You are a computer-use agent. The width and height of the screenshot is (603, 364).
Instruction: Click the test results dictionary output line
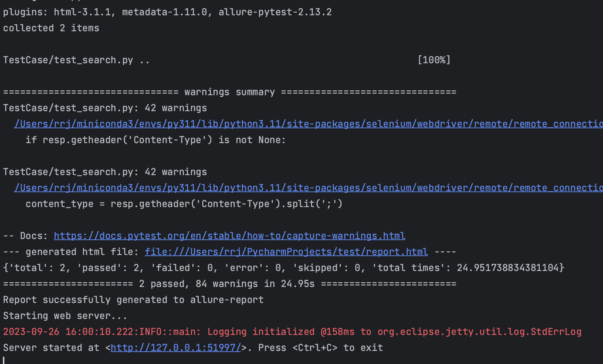[x=283, y=268]
